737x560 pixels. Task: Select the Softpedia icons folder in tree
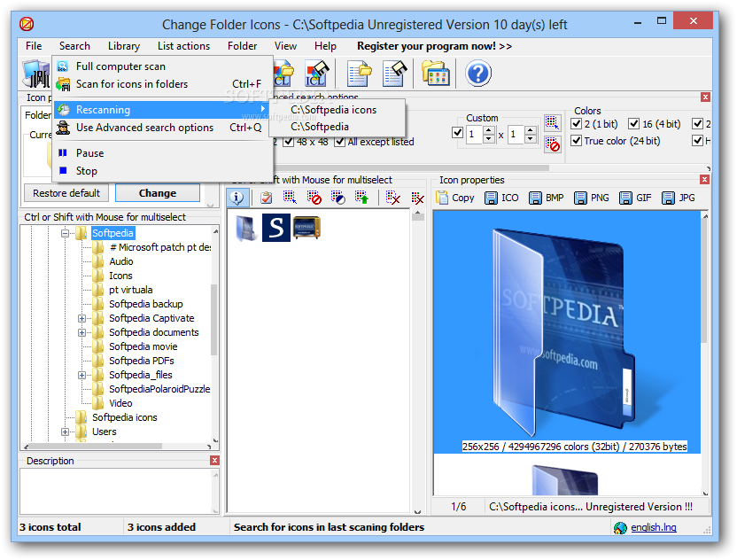coord(124,417)
